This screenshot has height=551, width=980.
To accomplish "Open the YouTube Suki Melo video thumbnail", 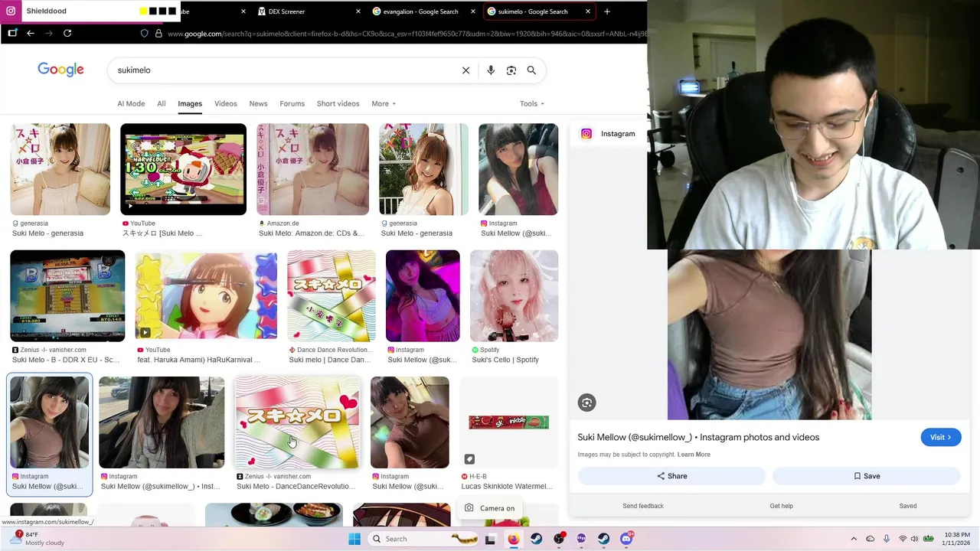I will [x=184, y=169].
